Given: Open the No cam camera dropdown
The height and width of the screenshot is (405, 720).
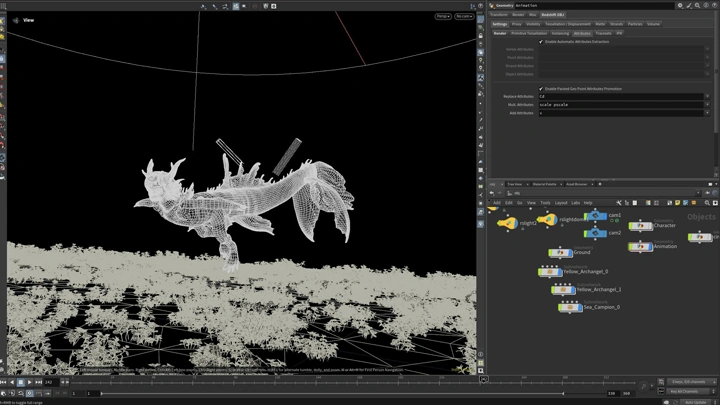Looking at the screenshot, I should click(464, 16).
